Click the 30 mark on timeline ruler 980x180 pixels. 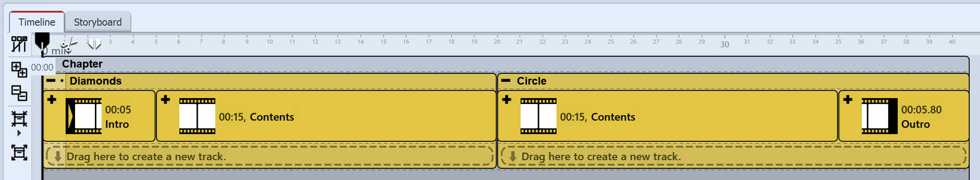click(724, 44)
